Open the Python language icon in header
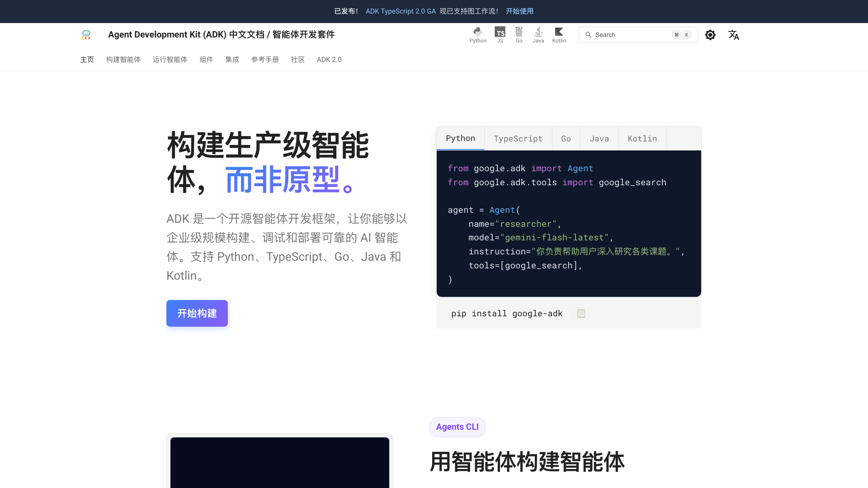868x488 pixels. pyautogui.click(x=478, y=35)
